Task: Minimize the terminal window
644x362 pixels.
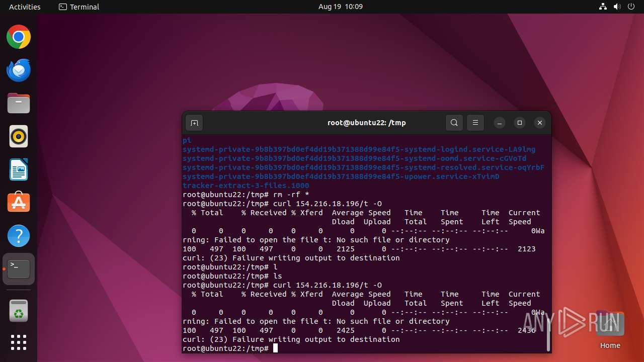Action: (x=500, y=123)
